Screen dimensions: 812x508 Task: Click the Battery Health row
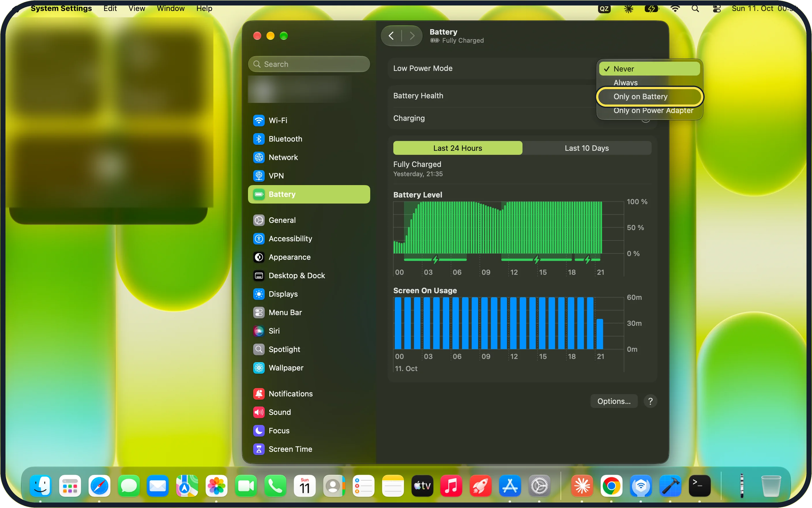pos(522,96)
